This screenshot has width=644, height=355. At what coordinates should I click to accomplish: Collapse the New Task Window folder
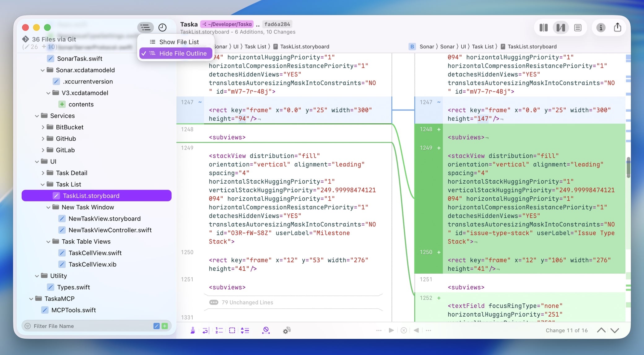coord(48,207)
